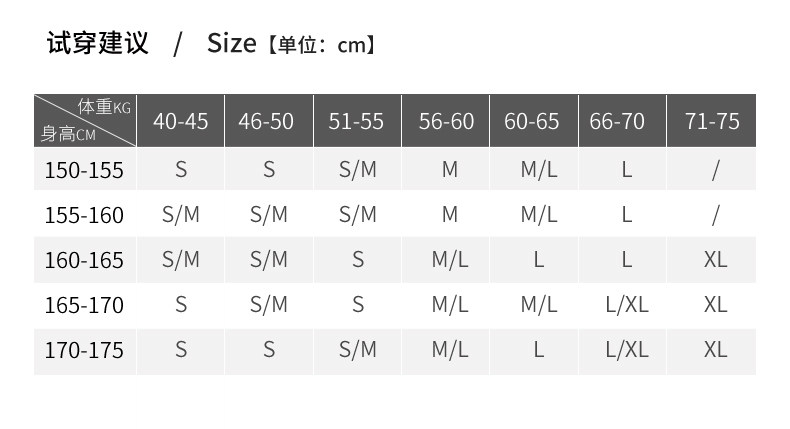Click the M cell in the 155-160 row

450,214
